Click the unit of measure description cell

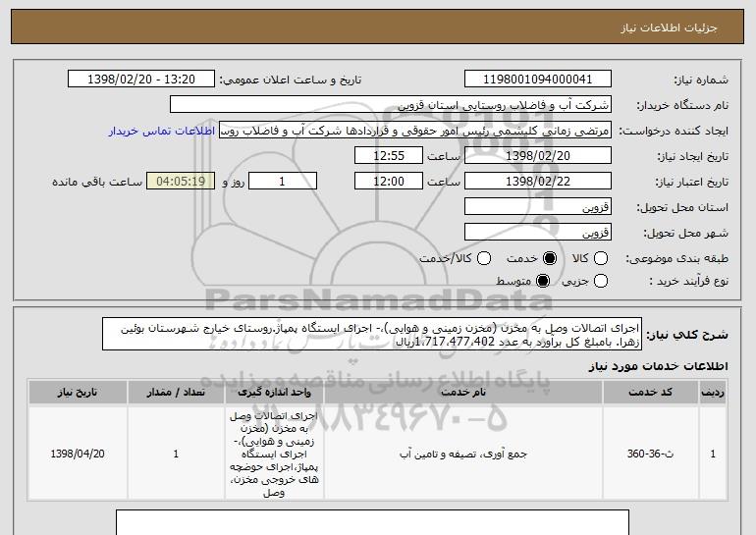[x=274, y=455]
